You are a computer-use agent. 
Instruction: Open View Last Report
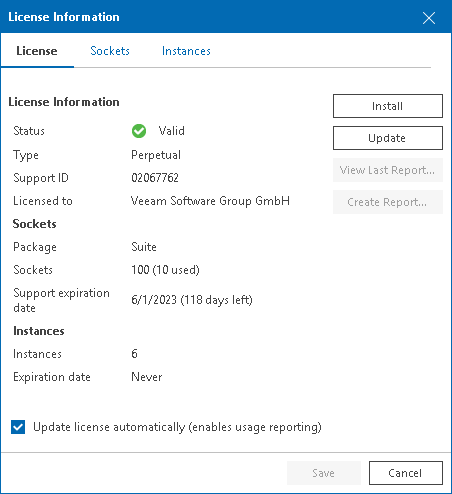coord(388,170)
